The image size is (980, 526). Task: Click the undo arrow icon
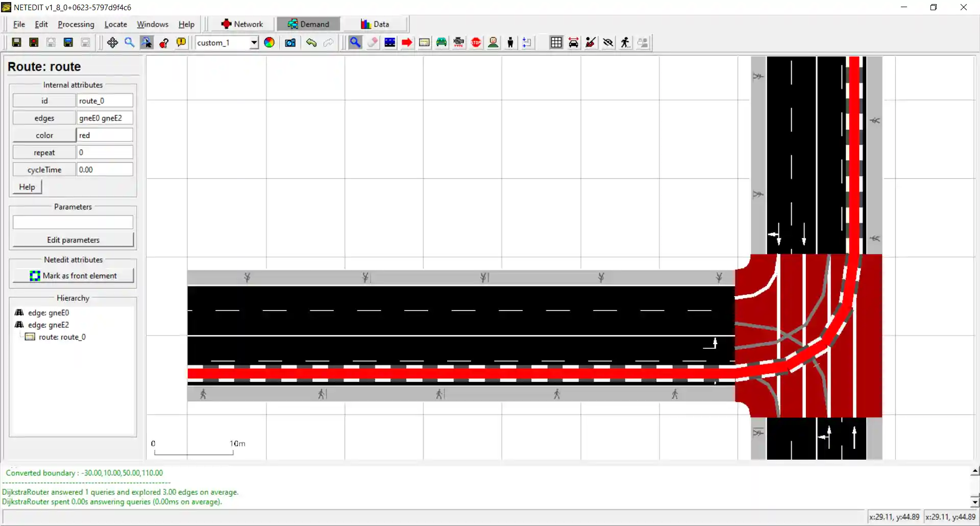(x=311, y=43)
